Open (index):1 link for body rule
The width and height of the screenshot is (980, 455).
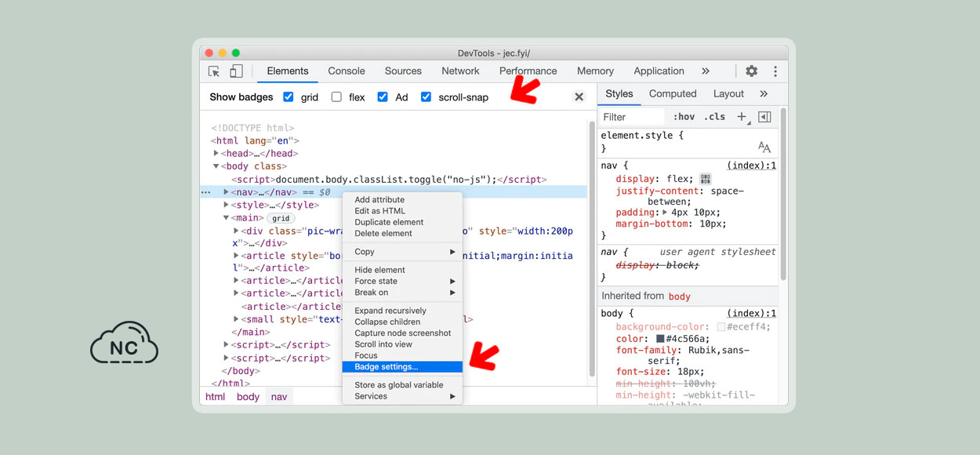(x=751, y=314)
